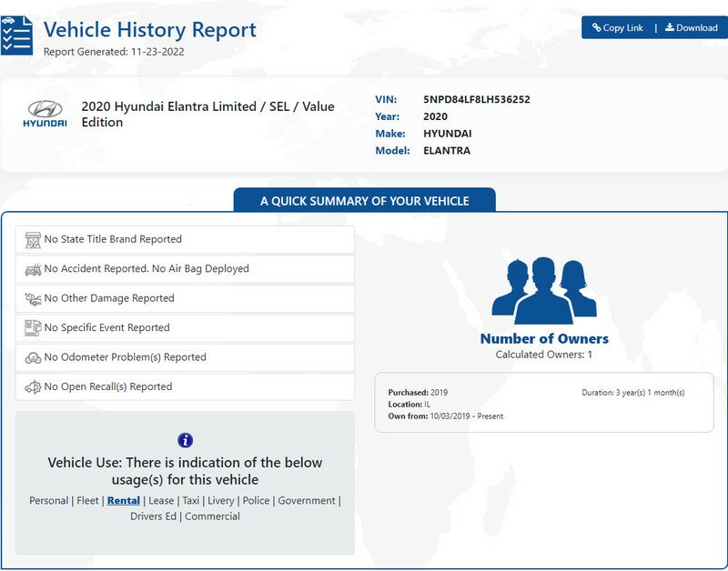Click the Hyundai brand logo
The width and height of the screenshot is (728, 571).
tap(45, 114)
